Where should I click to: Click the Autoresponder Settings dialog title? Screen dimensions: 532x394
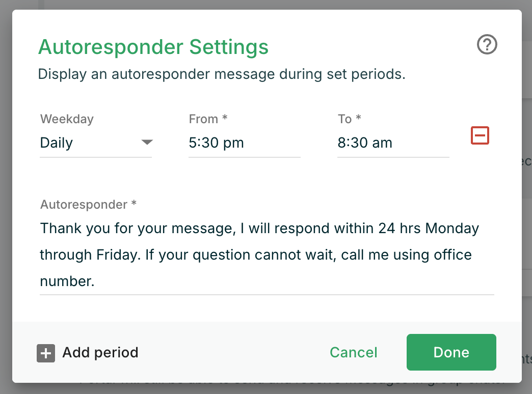click(153, 47)
